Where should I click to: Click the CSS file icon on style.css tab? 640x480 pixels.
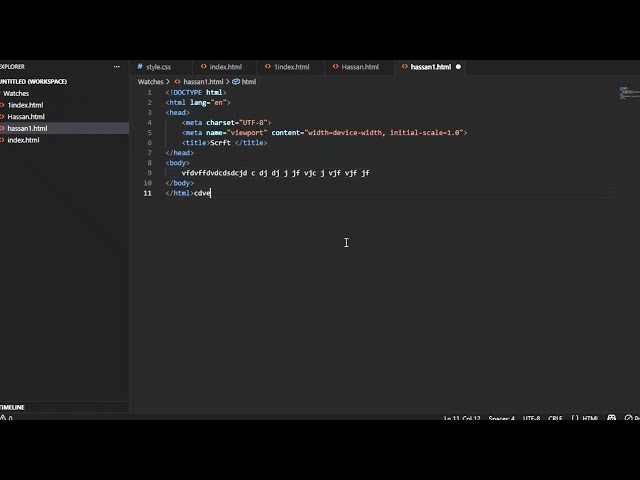(x=140, y=67)
